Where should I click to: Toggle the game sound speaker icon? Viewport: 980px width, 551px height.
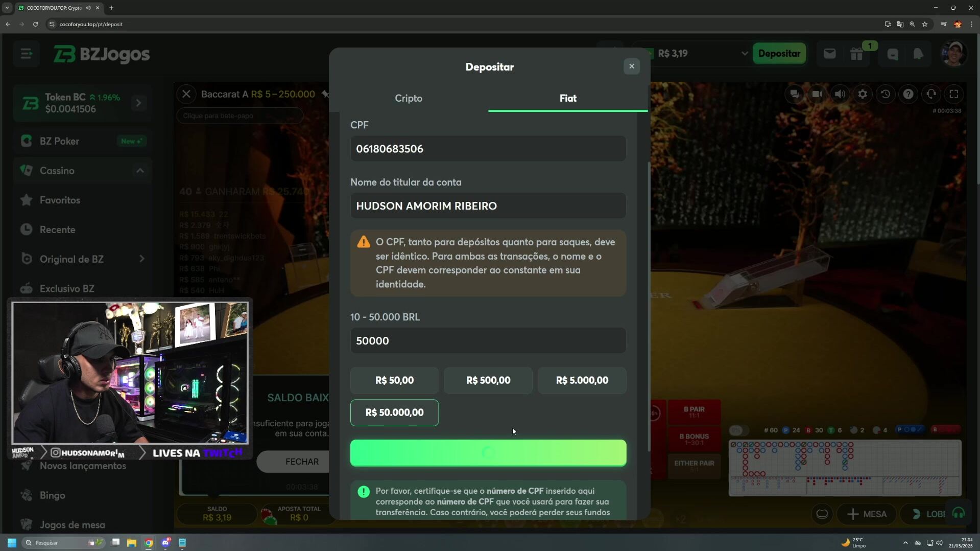coord(840,94)
